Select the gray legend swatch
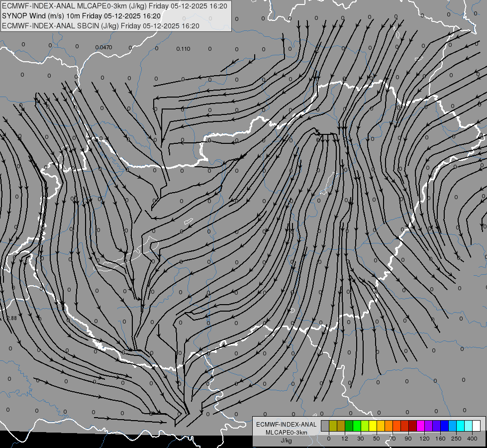 (325, 426)
